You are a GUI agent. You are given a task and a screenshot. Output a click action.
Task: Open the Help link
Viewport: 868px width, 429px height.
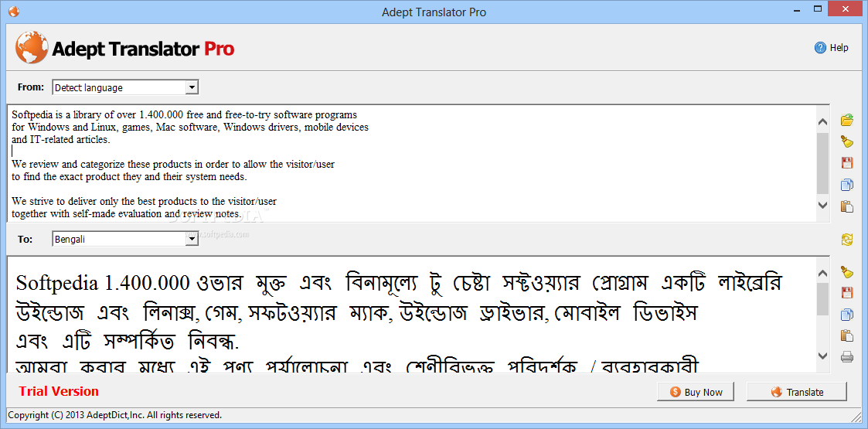pyautogui.click(x=832, y=48)
